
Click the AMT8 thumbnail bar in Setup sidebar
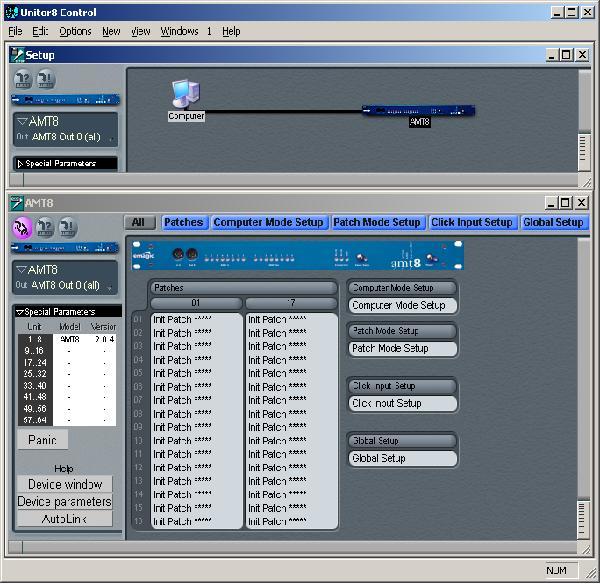[65, 100]
